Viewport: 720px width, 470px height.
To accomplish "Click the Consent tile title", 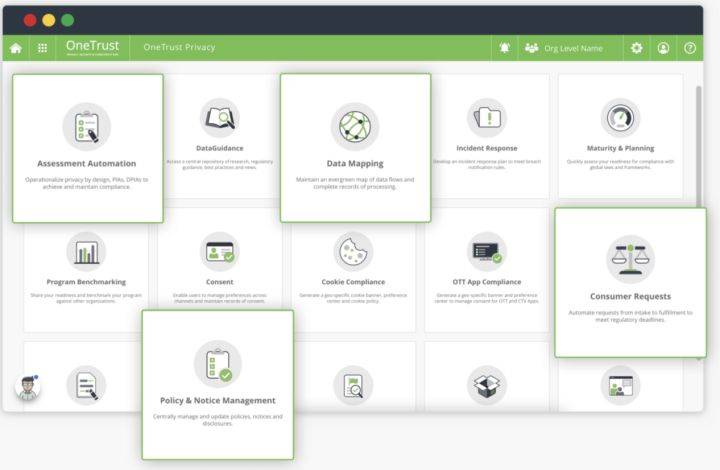I will (219, 282).
